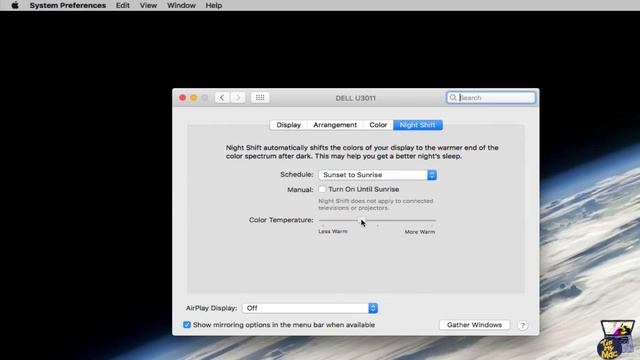Uncheck Show mirroring options in menu bar
The width and height of the screenshot is (640, 360).
click(x=187, y=325)
